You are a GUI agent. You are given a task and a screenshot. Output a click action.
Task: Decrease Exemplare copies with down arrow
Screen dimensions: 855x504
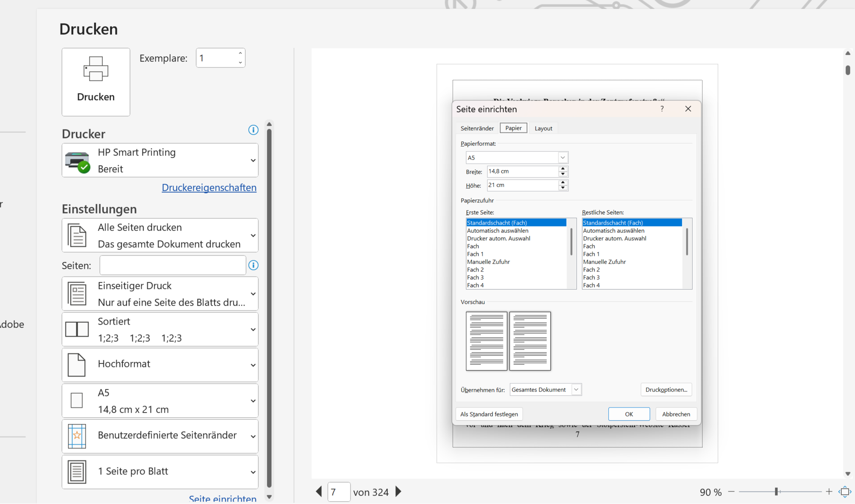[240, 62]
